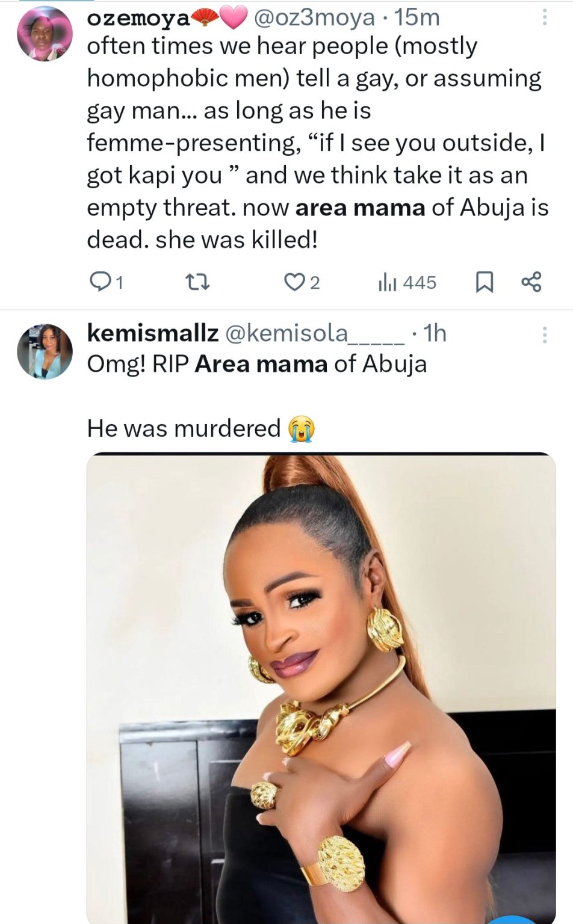Like ozemoya's tweet
Image resolution: width=573 pixels, height=924 pixels.
click(x=294, y=282)
